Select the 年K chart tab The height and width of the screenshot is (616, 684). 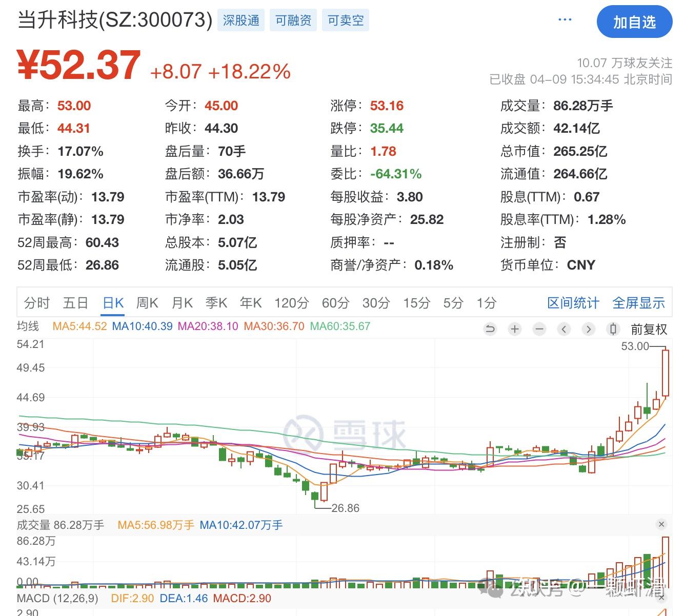tap(251, 303)
